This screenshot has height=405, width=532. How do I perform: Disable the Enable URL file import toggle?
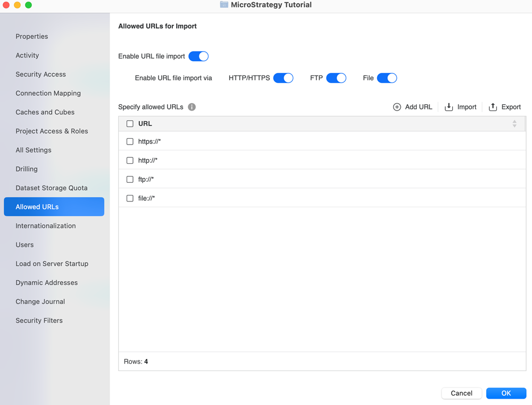point(198,56)
